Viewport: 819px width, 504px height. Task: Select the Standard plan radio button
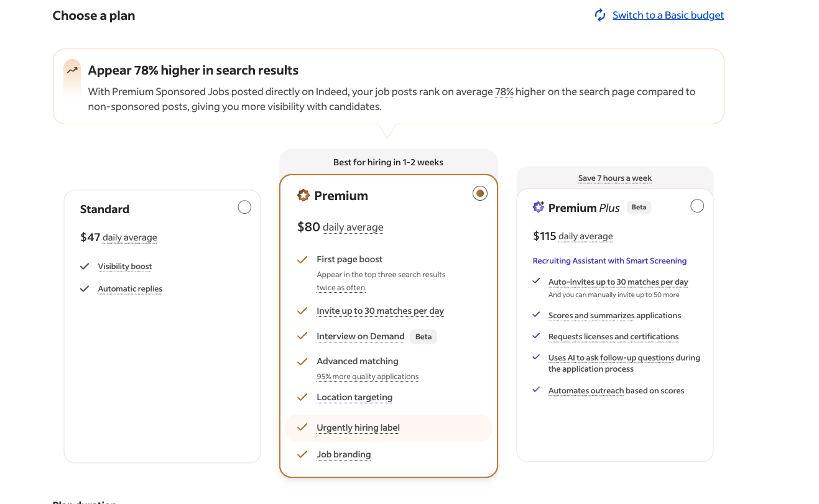[244, 207]
